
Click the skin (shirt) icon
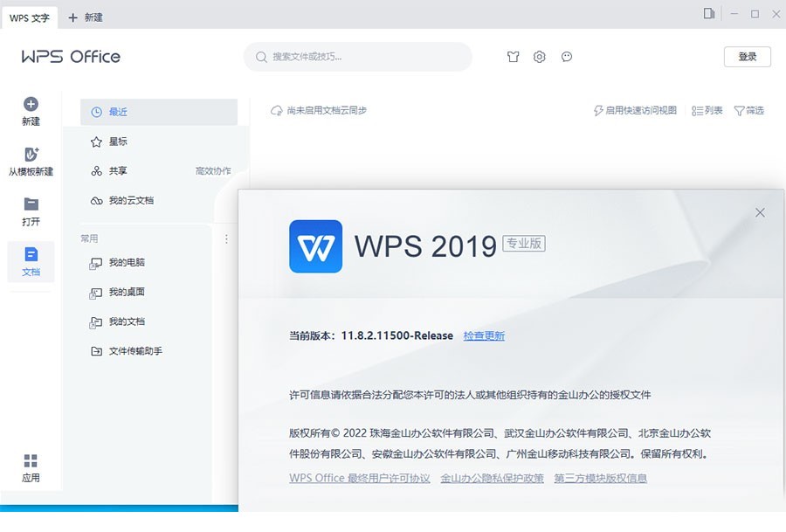coord(513,57)
